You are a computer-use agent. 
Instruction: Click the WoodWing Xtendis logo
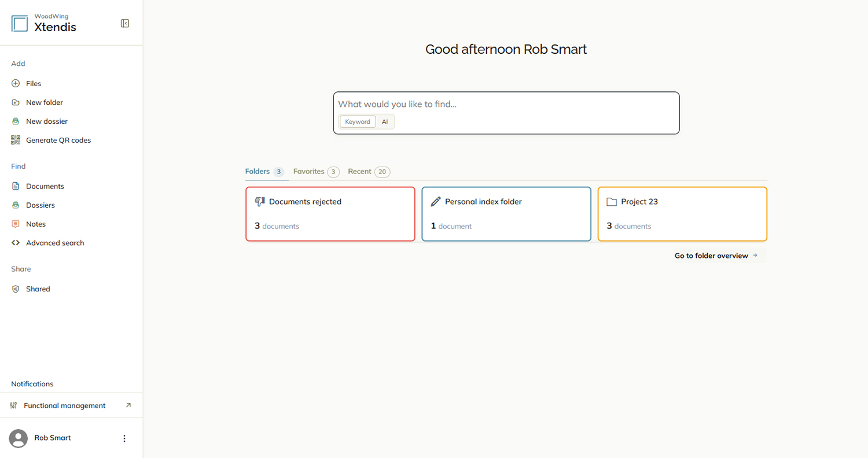coord(44,23)
